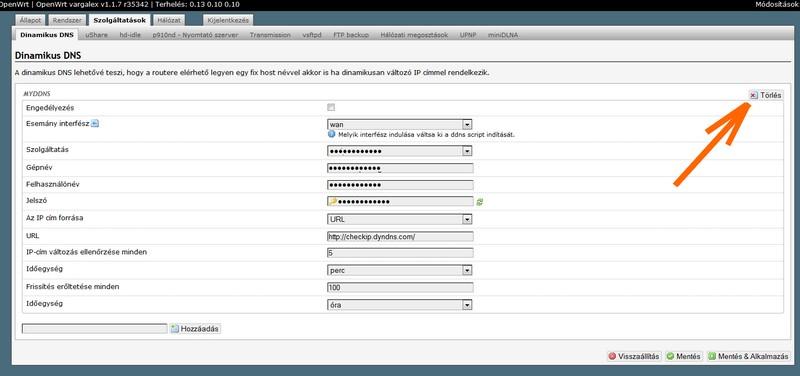
Task: Click the Kijelentkezés logout tab
Action: 228,20
